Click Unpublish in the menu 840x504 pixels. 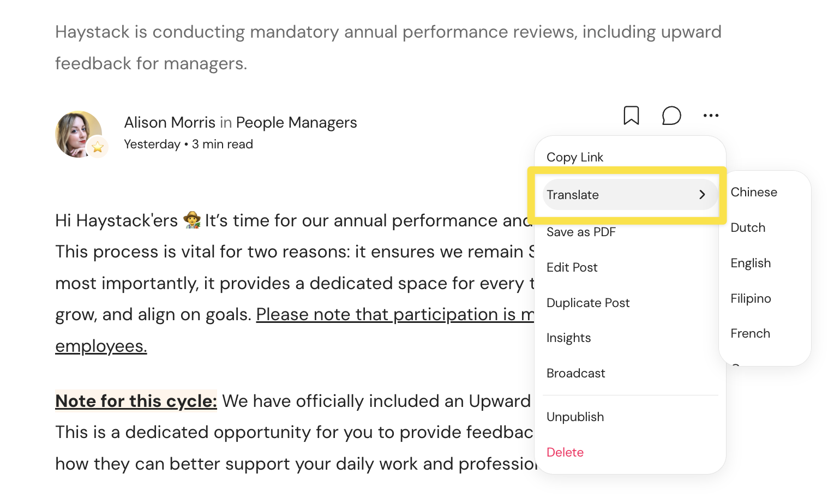pyautogui.click(x=575, y=417)
